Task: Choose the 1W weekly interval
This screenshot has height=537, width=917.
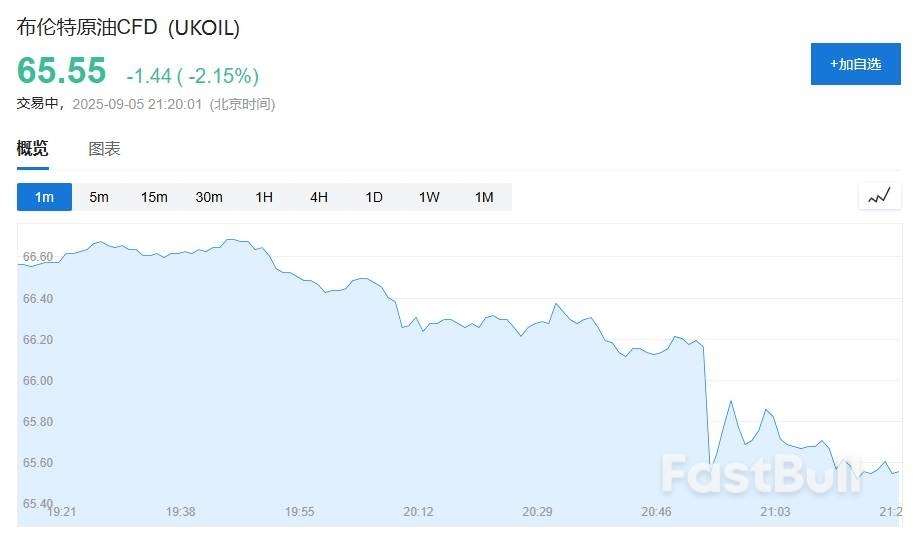Action: tap(429, 197)
